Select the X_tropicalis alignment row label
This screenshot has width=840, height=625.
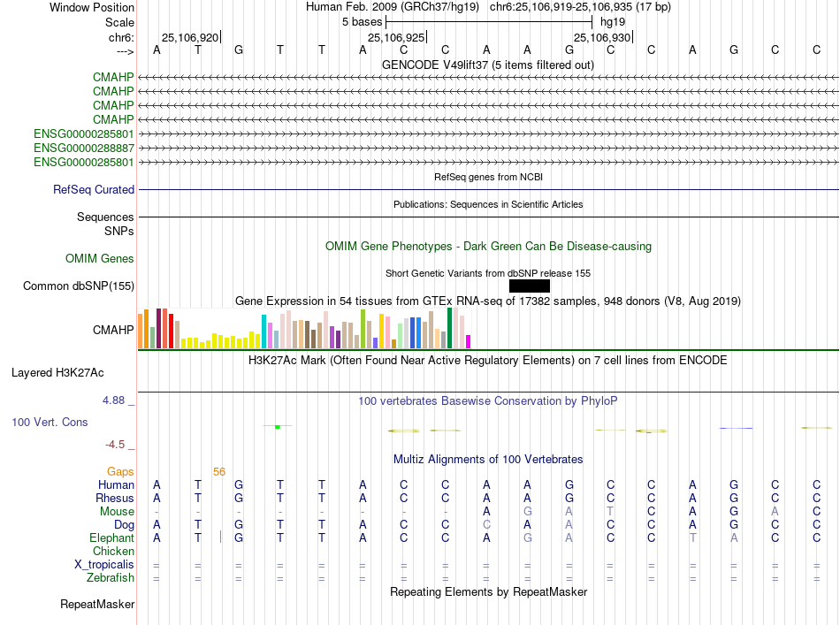[104, 565]
